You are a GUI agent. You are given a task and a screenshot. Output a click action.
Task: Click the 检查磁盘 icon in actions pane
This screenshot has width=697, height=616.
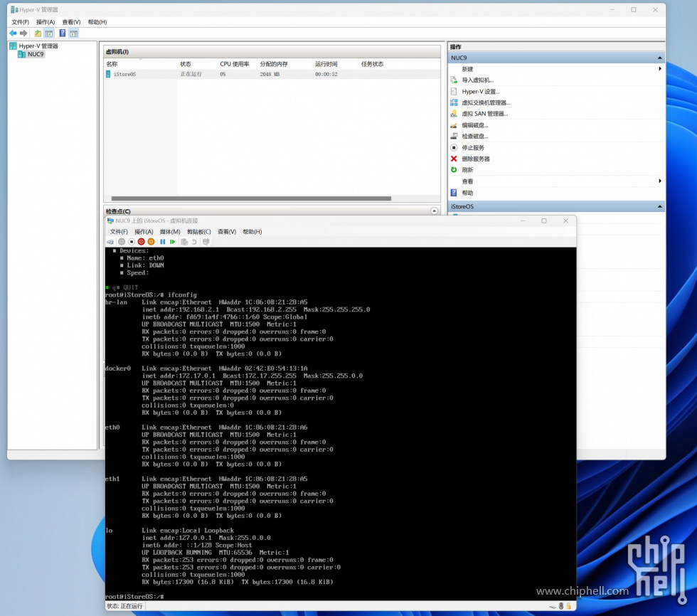click(x=454, y=137)
